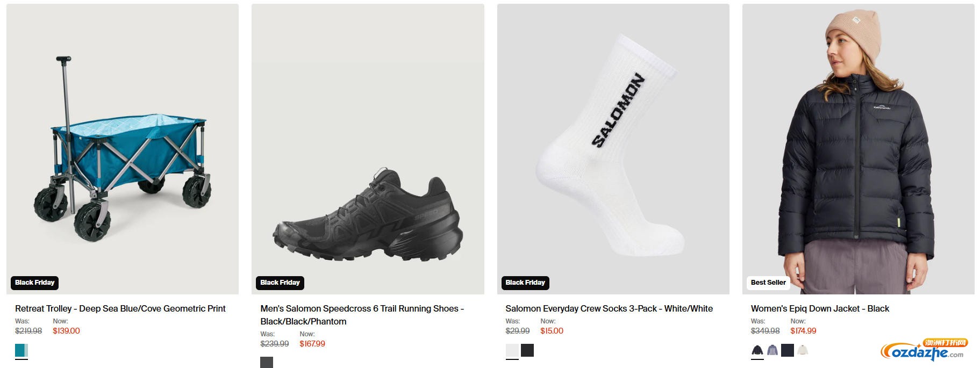Screen dimensions: 980x368
Task: Pick the navy swatch for Epiq jacket
Action: pyautogui.click(x=788, y=350)
